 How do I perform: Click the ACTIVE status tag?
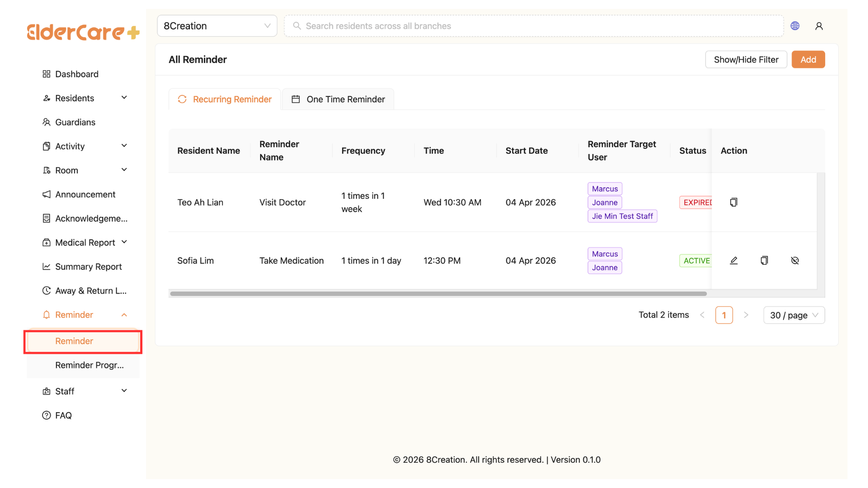coord(695,261)
